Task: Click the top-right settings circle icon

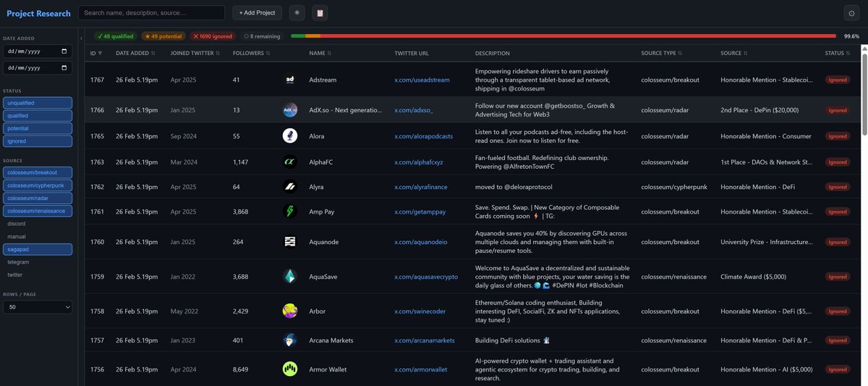Action: pos(851,13)
